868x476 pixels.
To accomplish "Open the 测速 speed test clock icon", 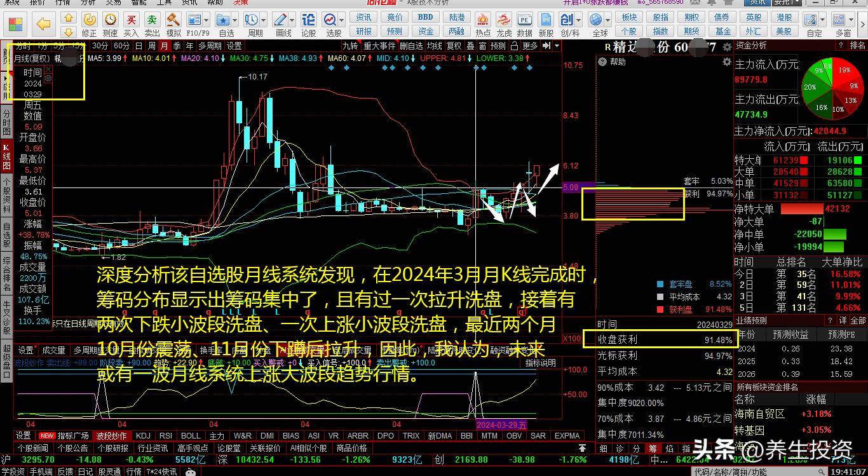I will (x=111, y=20).
